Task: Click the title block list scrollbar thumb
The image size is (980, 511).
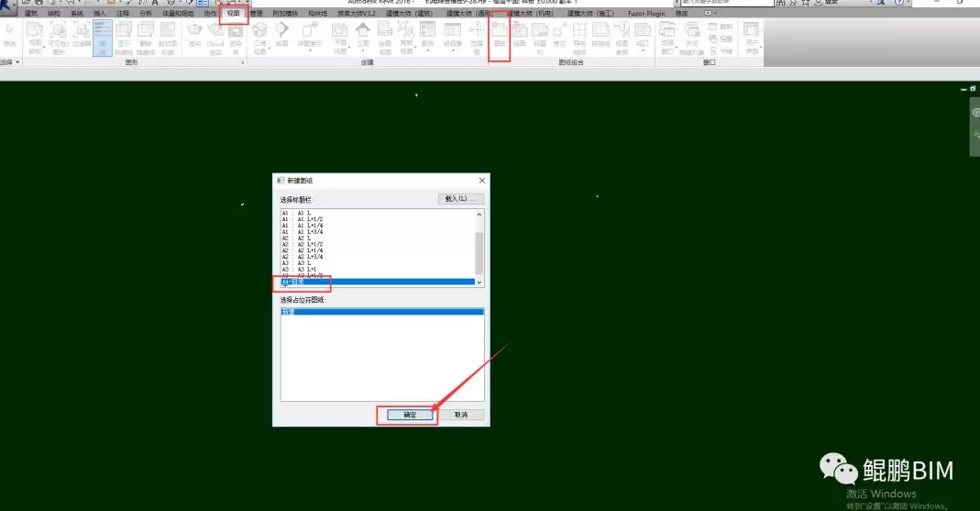Action: 479,253
